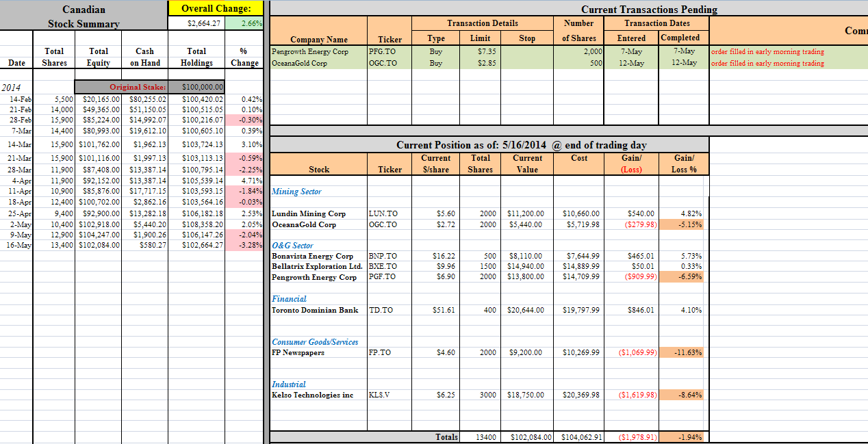Select the 12-May entered date cell
The width and height of the screenshot is (868, 444).
click(x=632, y=63)
